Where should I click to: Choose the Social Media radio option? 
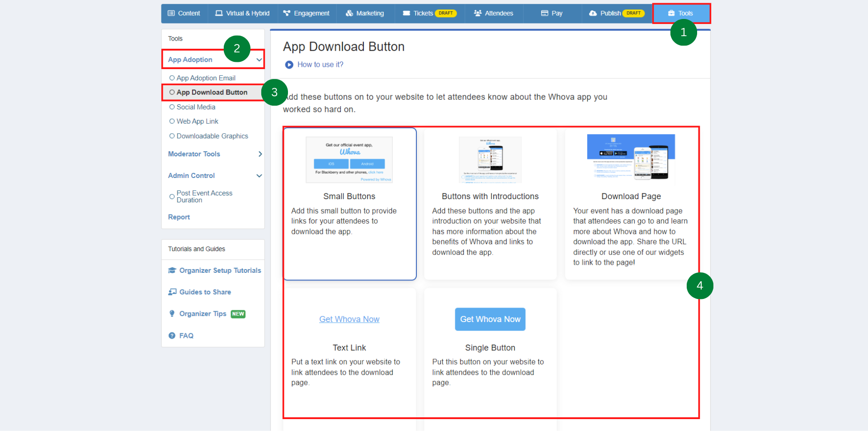pos(172,107)
